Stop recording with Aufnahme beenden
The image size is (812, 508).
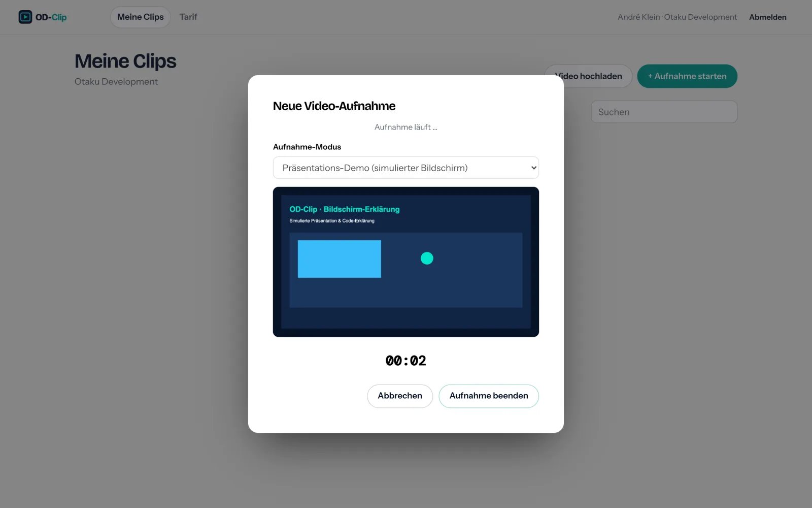click(489, 396)
